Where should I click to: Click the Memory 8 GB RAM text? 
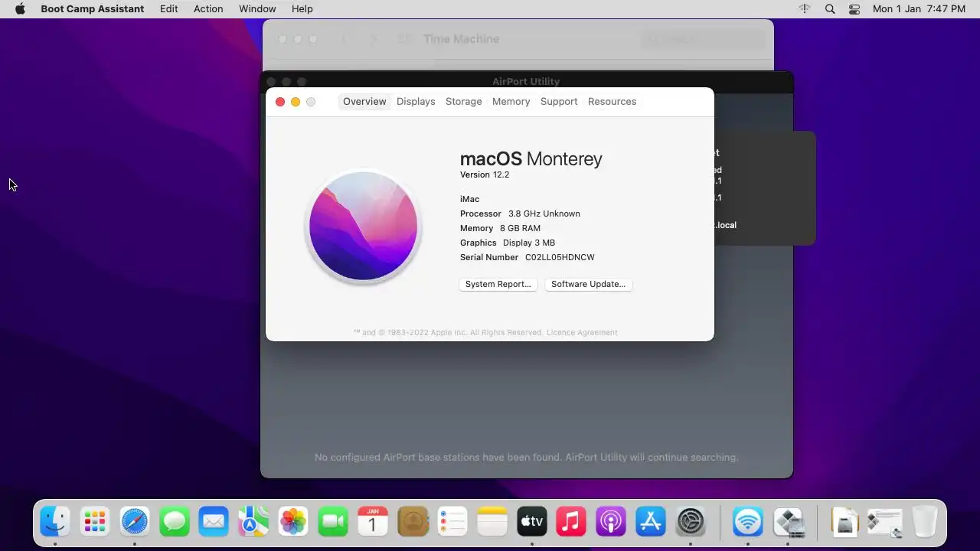pyautogui.click(x=500, y=228)
